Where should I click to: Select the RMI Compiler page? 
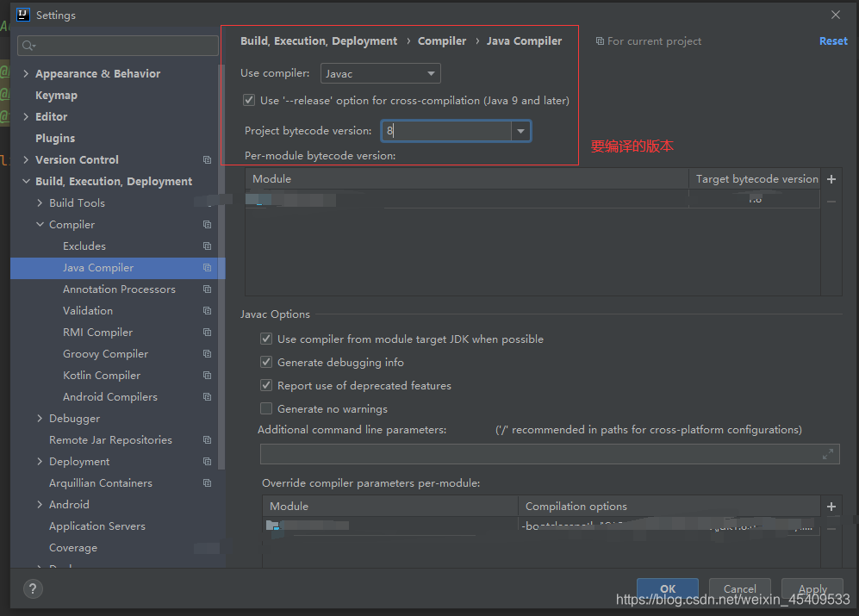click(97, 332)
